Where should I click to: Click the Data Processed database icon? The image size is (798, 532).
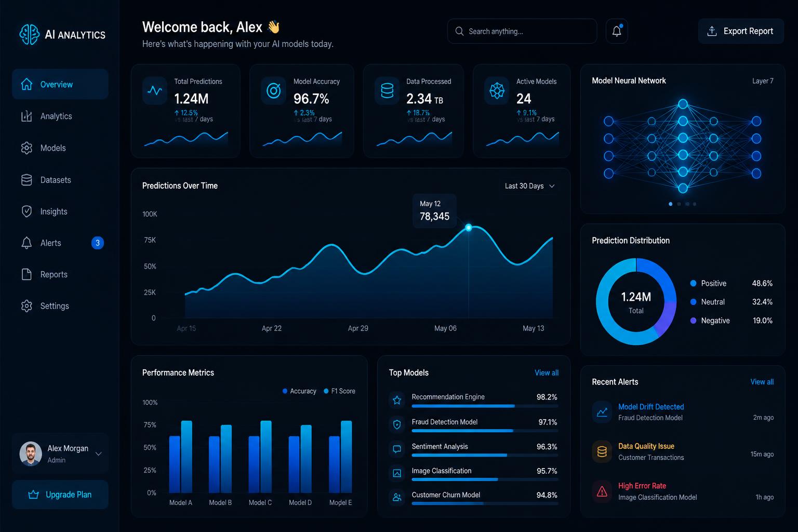point(387,90)
